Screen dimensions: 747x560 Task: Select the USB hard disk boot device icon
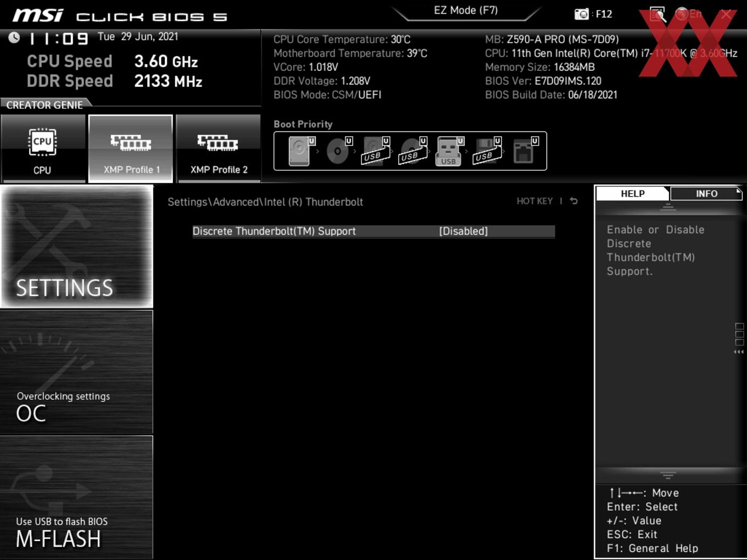[x=375, y=151]
